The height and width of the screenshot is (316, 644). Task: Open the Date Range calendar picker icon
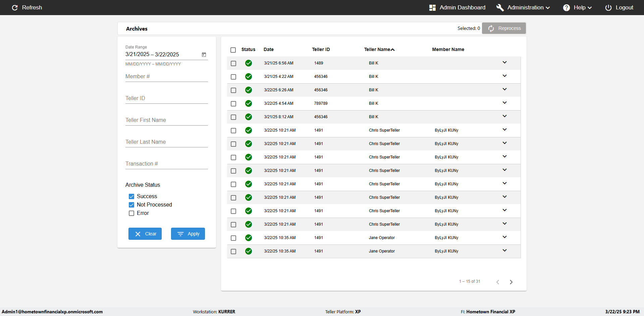click(x=204, y=54)
